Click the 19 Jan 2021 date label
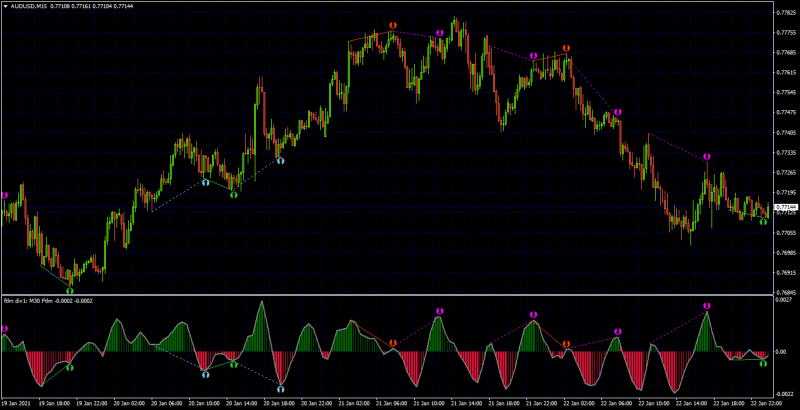The width and height of the screenshot is (800, 410). [14, 402]
